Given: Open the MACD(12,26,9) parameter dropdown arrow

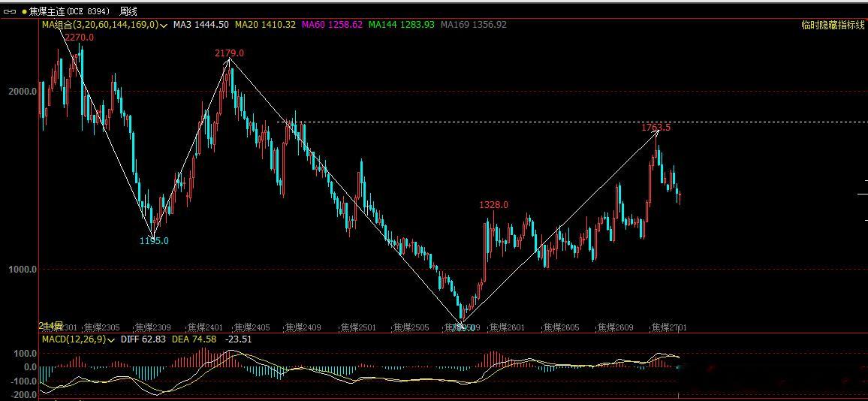Looking at the screenshot, I should [x=111, y=339].
